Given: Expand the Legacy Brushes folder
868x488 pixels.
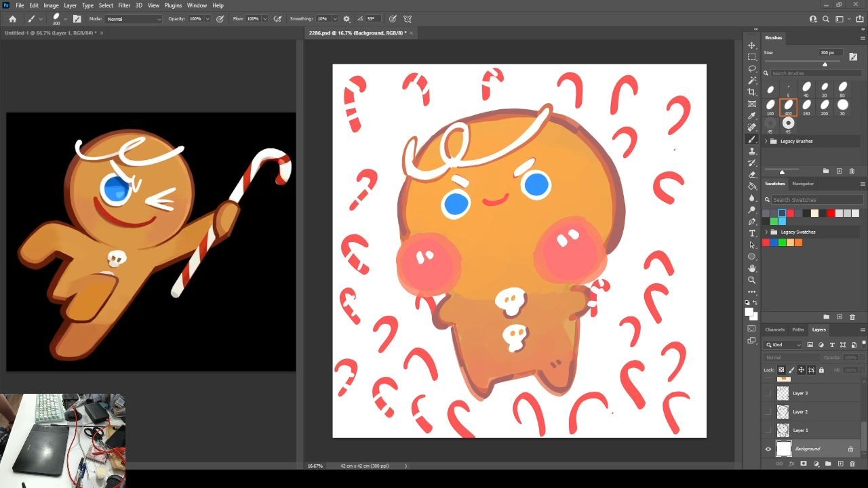Looking at the screenshot, I should click(x=766, y=141).
